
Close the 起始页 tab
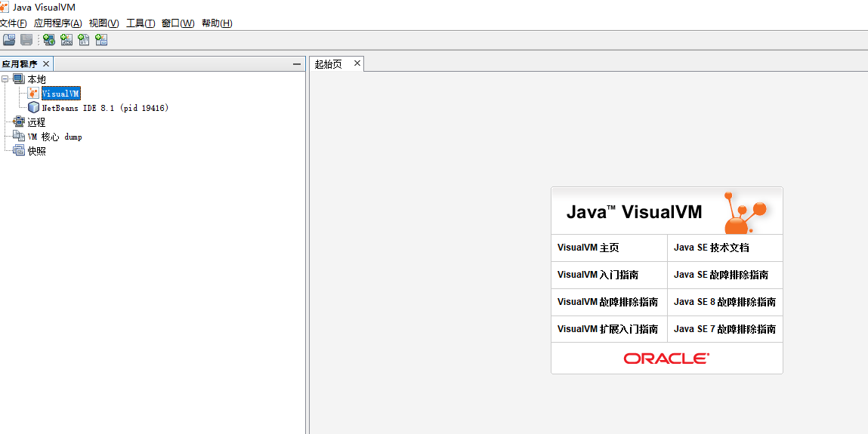[357, 63]
